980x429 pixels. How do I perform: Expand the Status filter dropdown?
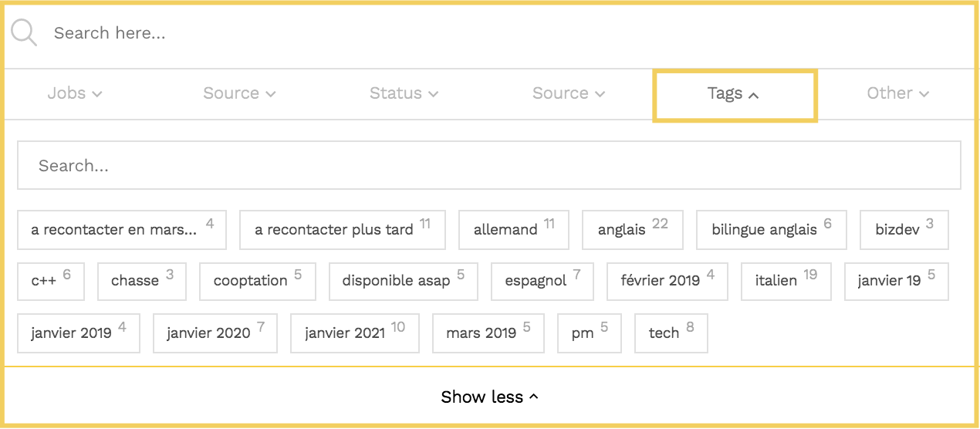[x=404, y=93]
